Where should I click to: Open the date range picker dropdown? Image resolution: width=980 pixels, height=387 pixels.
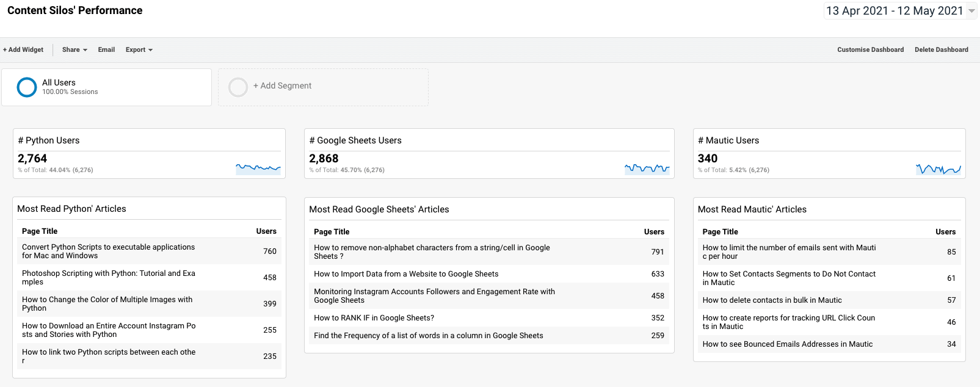click(x=900, y=11)
